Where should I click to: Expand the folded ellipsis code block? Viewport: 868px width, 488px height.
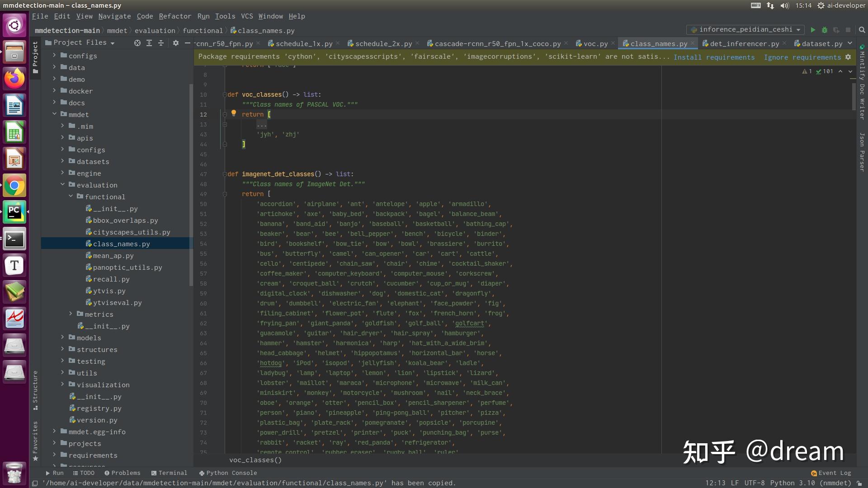262,125
